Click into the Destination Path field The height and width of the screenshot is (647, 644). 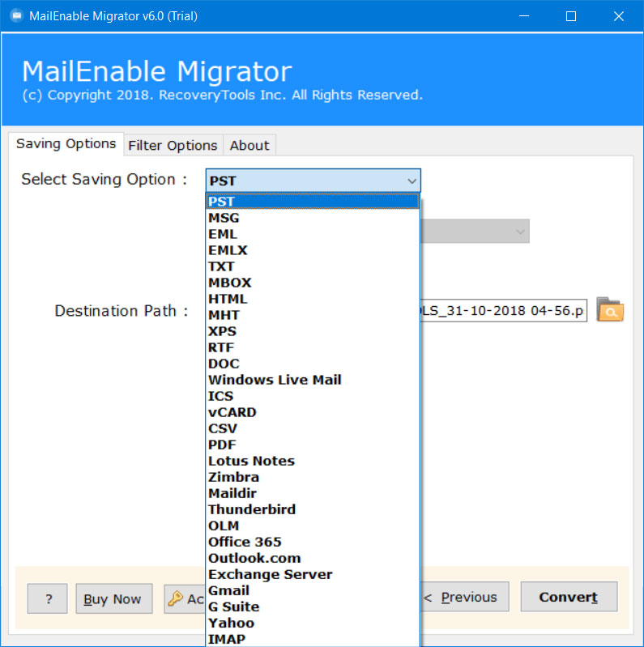pyautogui.click(x=504, y=310)
